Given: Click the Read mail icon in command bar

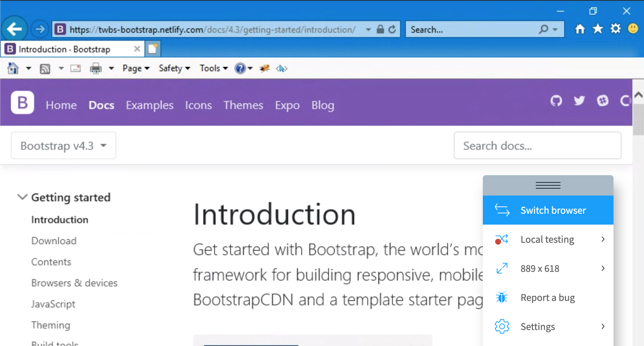Looking at the screenshot, I should tap(76, 68).
